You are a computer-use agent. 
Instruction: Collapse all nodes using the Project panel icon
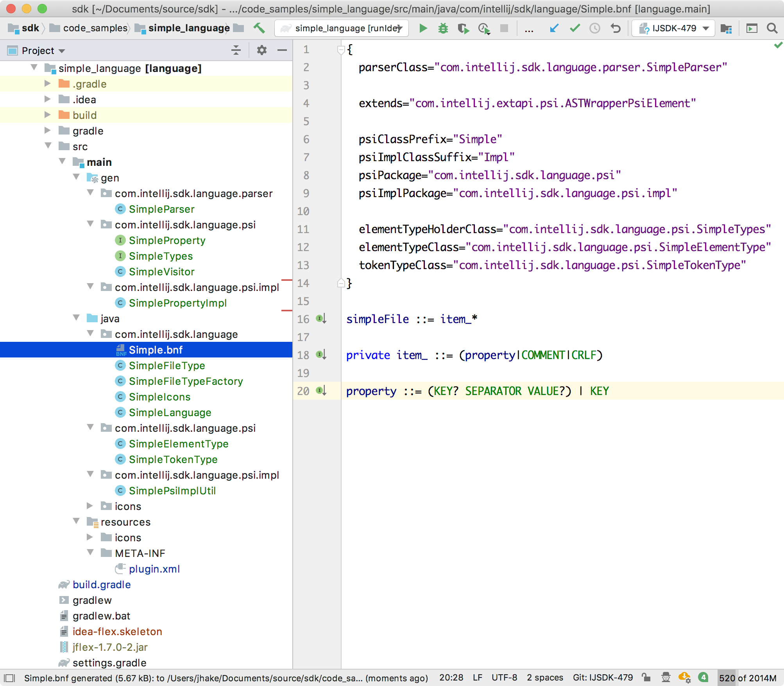pos(236,50)
